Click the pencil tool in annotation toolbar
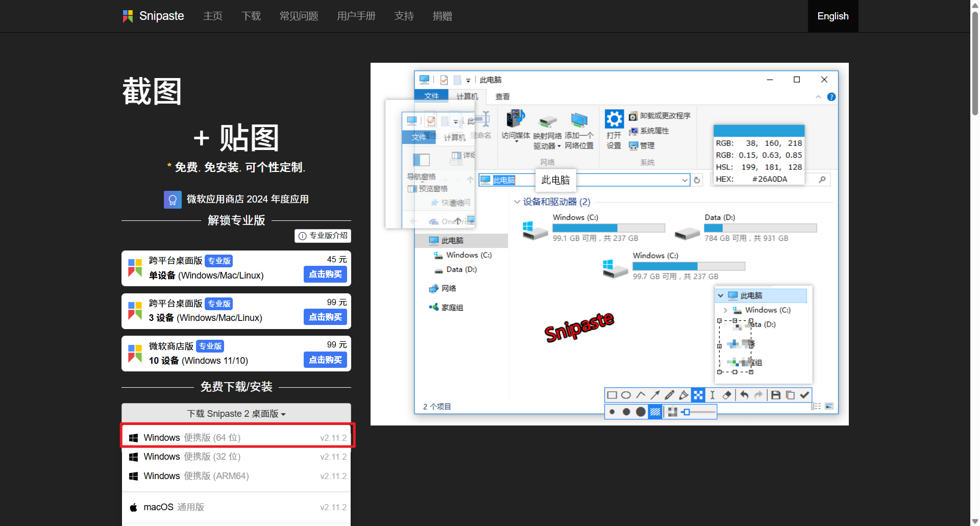Image resolution: width=980 pixels, height=526 pixels. coord(669,395)
